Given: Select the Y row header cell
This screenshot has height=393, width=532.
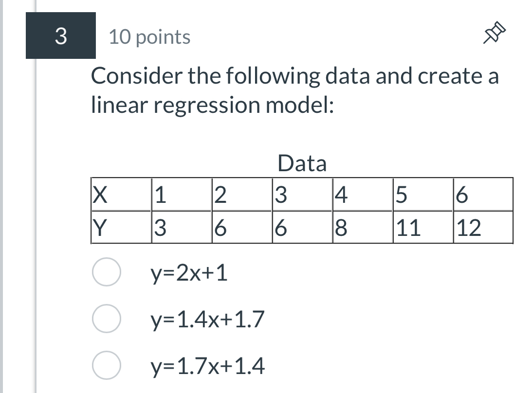Looking at the screenshot, I should pyautogui.click(x=120, y=228).
